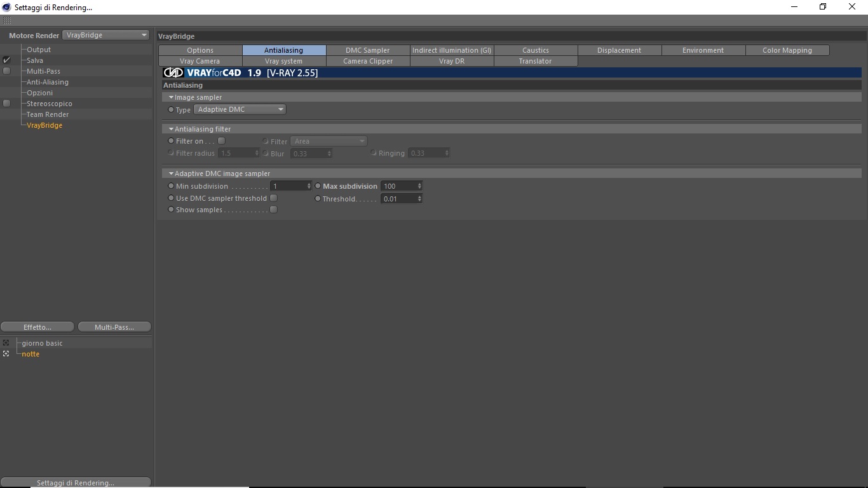
Task: Select Anti-Aliasing in the settings tree
Action: point(48,82)
